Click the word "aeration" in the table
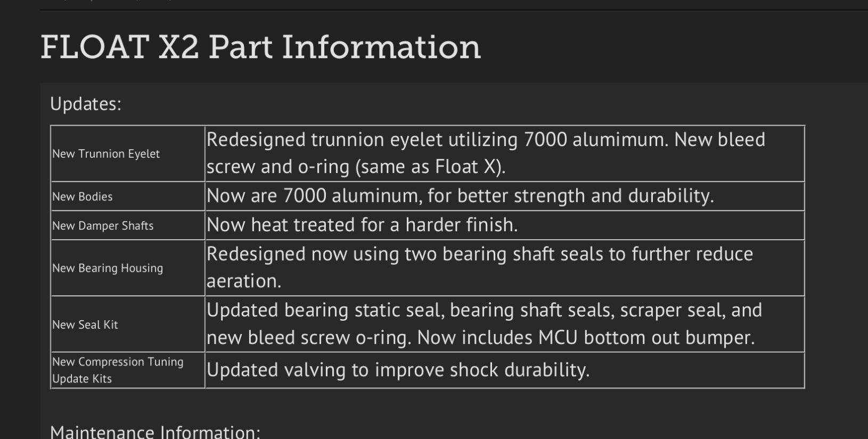Screen dimensions: 868x439 point(243,281)
